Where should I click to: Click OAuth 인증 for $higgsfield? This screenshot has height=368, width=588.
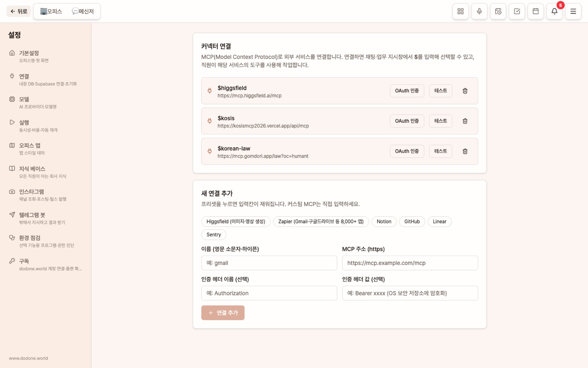(407, 91)
